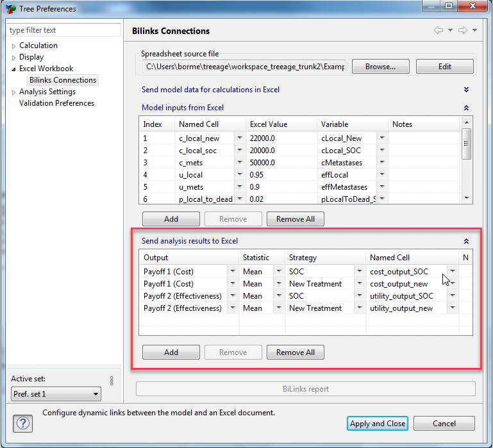Expand the Analysis Settings tree node

[13, 92]
